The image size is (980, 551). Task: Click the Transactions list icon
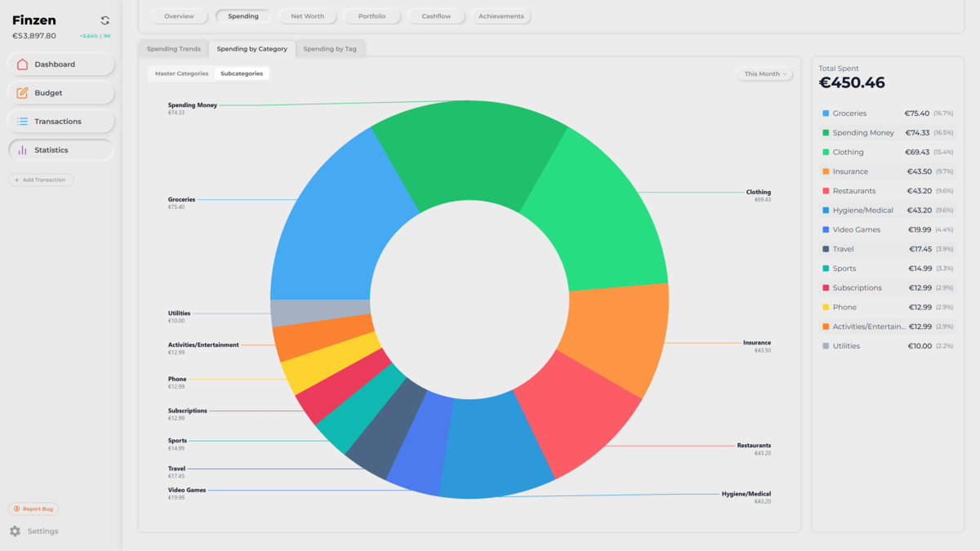[22, 122]
